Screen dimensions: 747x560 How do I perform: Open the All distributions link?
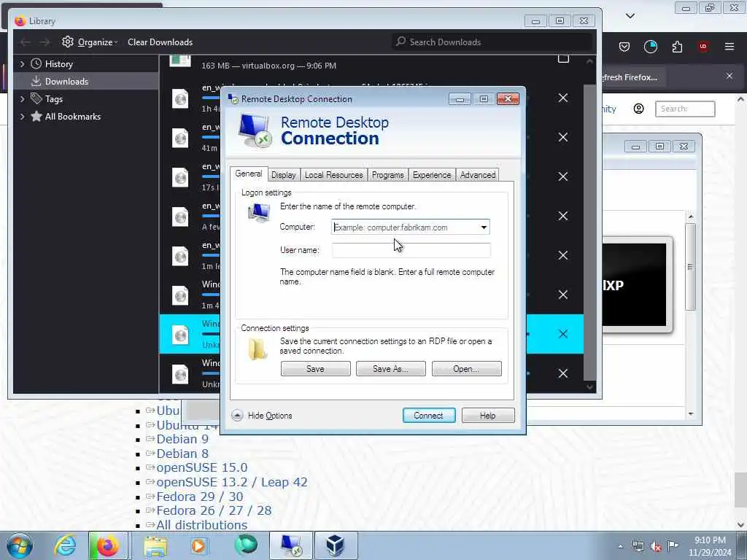[x=202, y=525]
